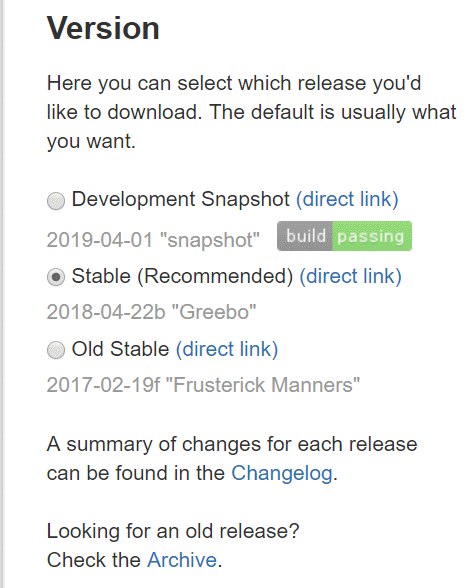The width and height of the screenshot is (469, 588).
Task: Click the green "passing" badge segment
Action: (x=372, y=236)
